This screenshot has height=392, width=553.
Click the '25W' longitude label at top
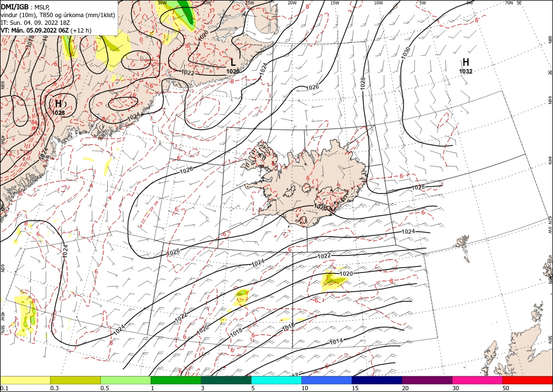249,3
